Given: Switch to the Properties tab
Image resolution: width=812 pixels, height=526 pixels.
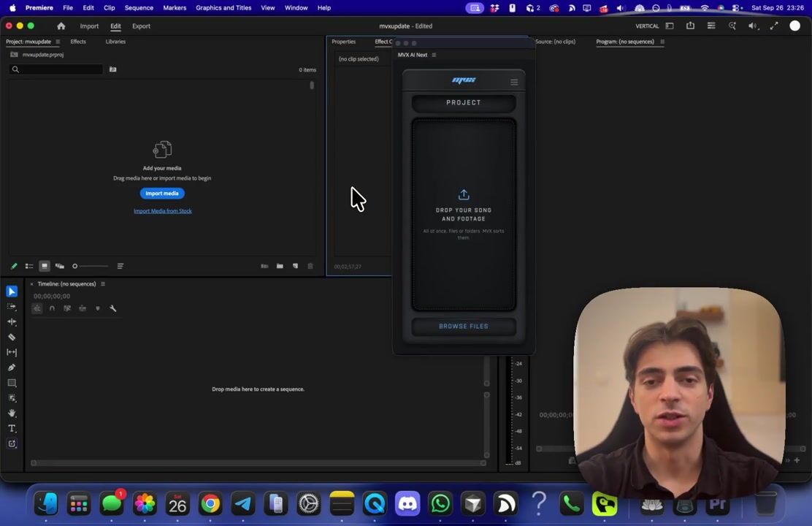Looking at the screenshot, I should (x=343, y=42).
